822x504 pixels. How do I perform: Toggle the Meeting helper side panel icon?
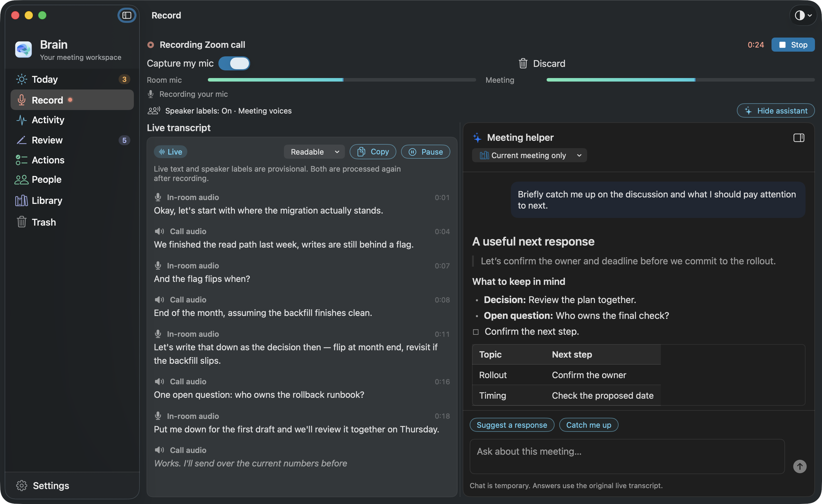point(799,137)
